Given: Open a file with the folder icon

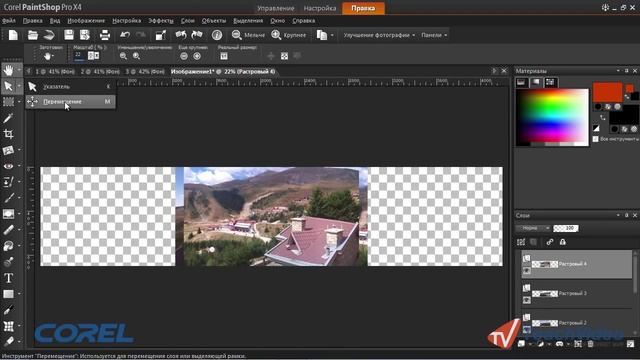Looking at the screenshot, I should [x=33, y=35].
